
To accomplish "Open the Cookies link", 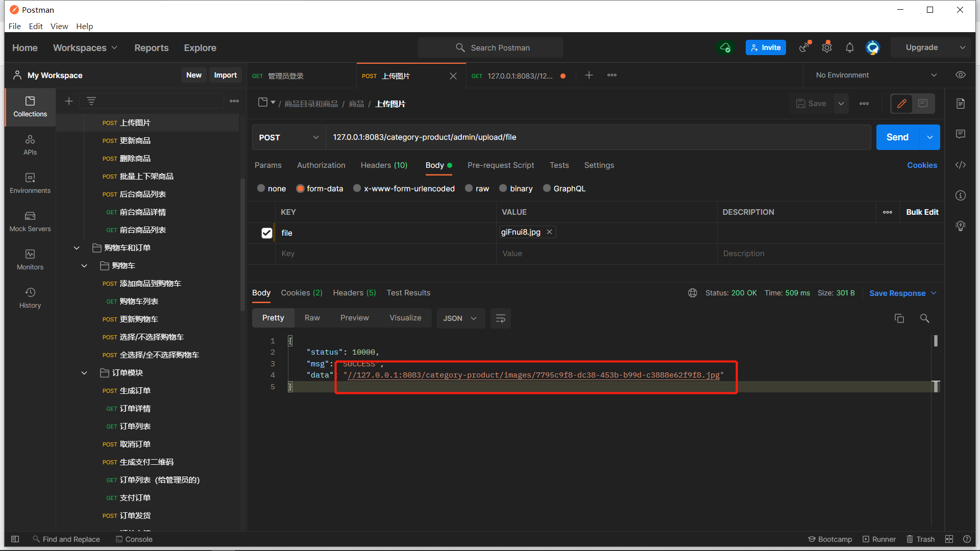I will pos(922,165).
